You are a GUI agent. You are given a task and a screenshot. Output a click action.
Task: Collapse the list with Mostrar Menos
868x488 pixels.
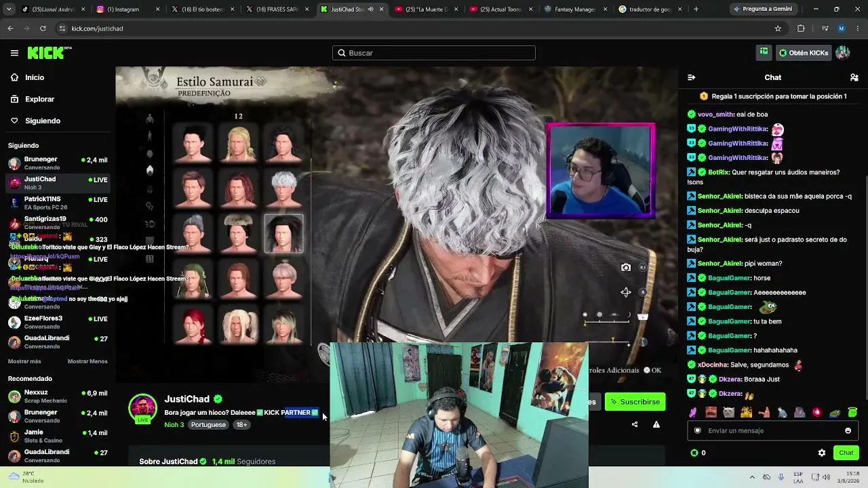click(x=87, y=361)
